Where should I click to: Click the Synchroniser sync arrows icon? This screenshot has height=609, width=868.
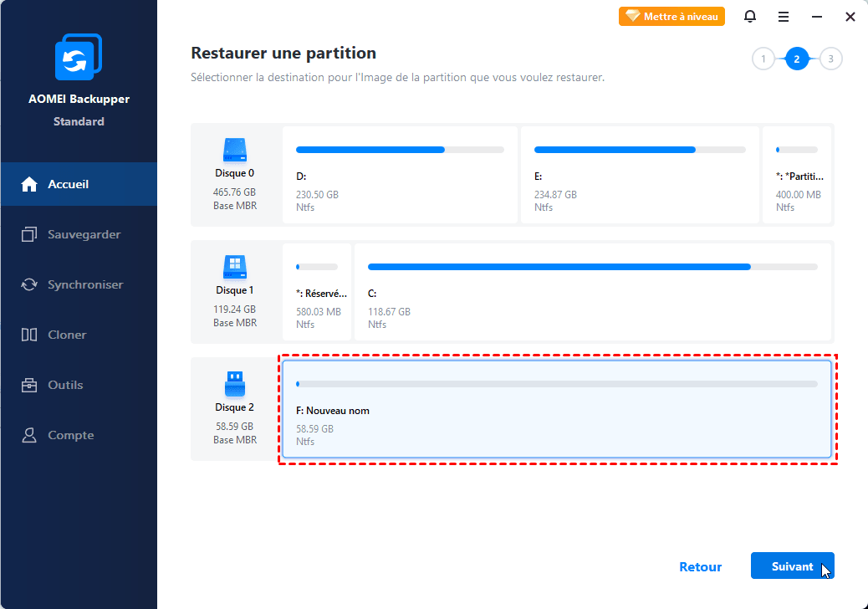pos(28,284)
